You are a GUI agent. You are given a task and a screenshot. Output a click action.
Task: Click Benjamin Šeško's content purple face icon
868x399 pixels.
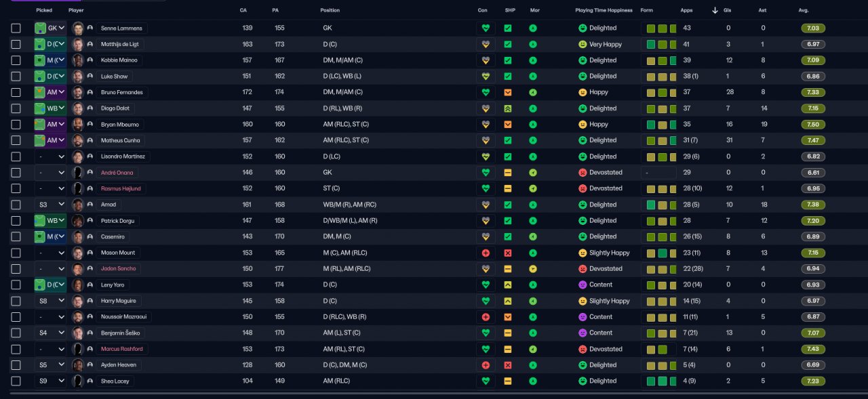583,333
